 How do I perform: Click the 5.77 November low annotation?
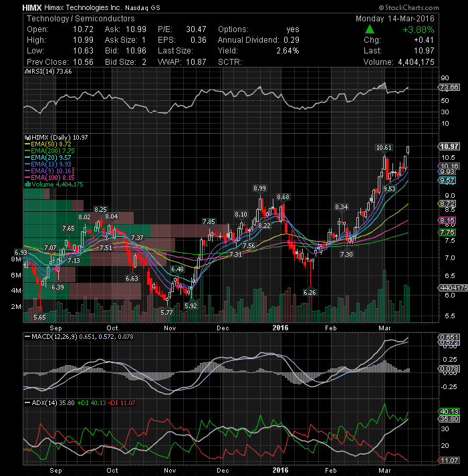point(166,312)
